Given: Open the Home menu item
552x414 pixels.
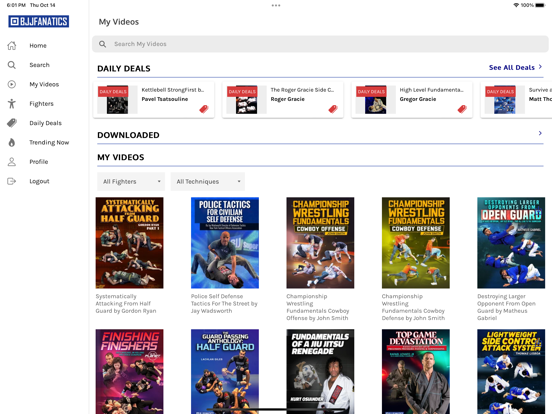Looking at the screenshot, I should click(x=38, y=45).
